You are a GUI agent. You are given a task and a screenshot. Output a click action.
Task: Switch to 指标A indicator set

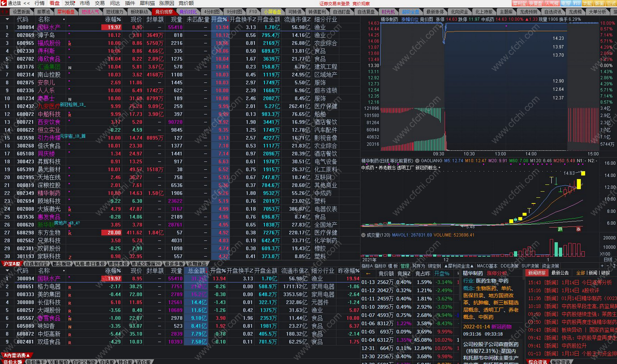367,266
